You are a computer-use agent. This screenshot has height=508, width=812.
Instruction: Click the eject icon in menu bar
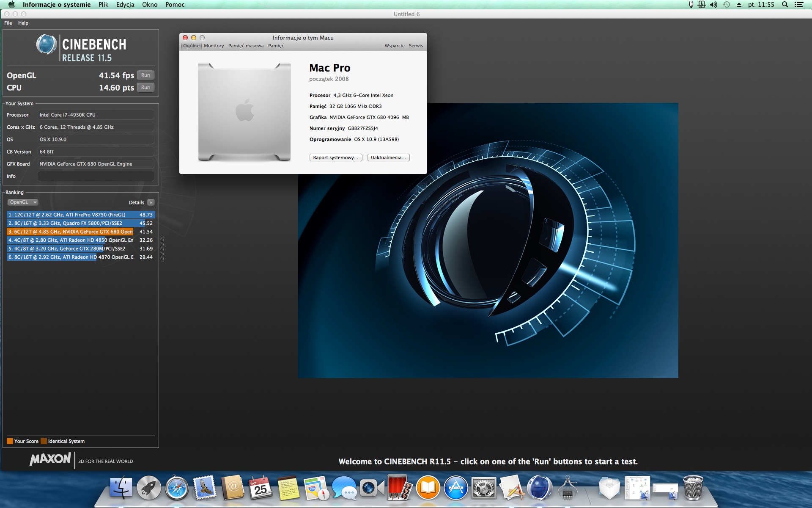739,5
